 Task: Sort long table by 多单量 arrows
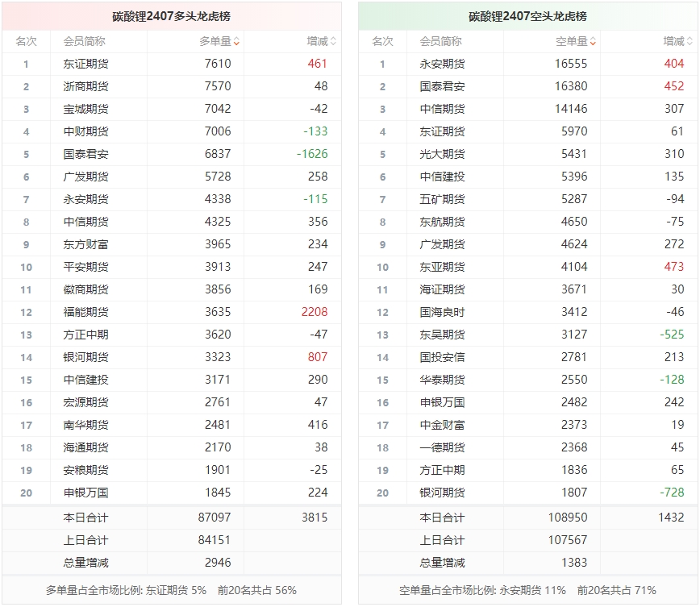[236, 41]
